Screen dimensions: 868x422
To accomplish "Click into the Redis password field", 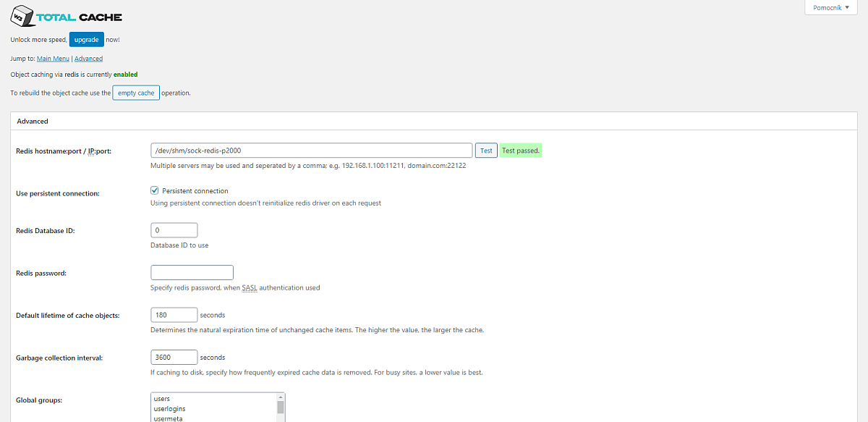I will pos(192,273).
